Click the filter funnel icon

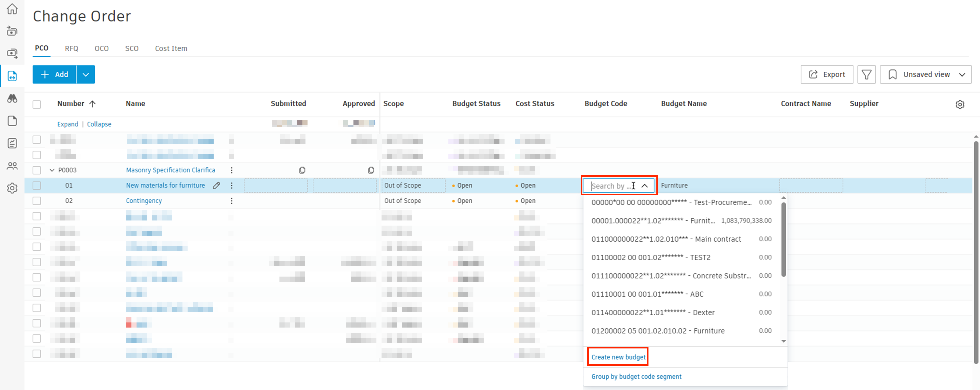click(x=866, y=74)
